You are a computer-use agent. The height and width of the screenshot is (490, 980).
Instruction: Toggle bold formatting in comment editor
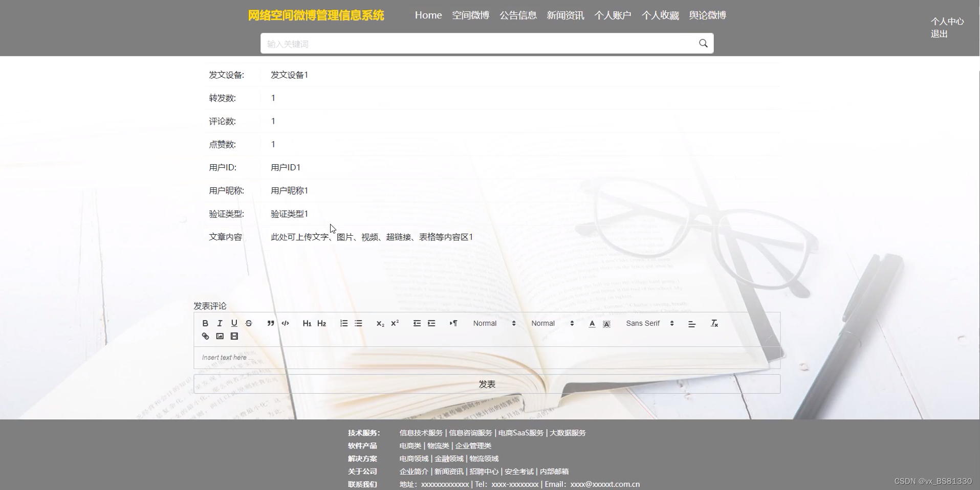click(x=205, y=323)
